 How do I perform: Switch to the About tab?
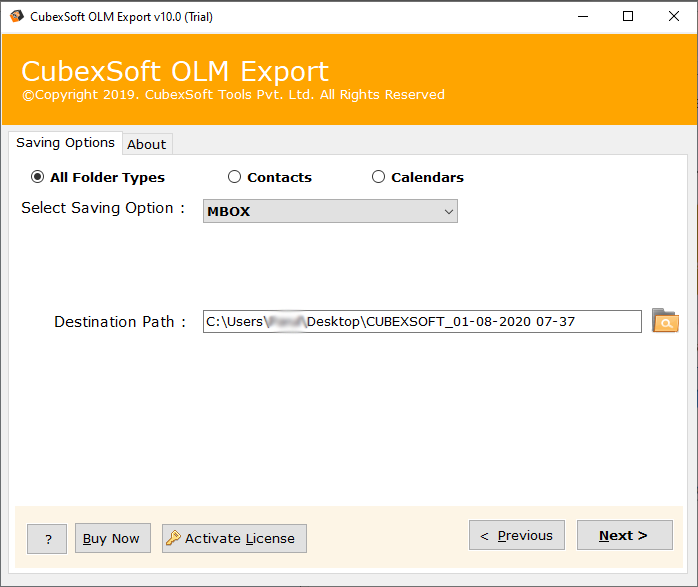[147, 144]
